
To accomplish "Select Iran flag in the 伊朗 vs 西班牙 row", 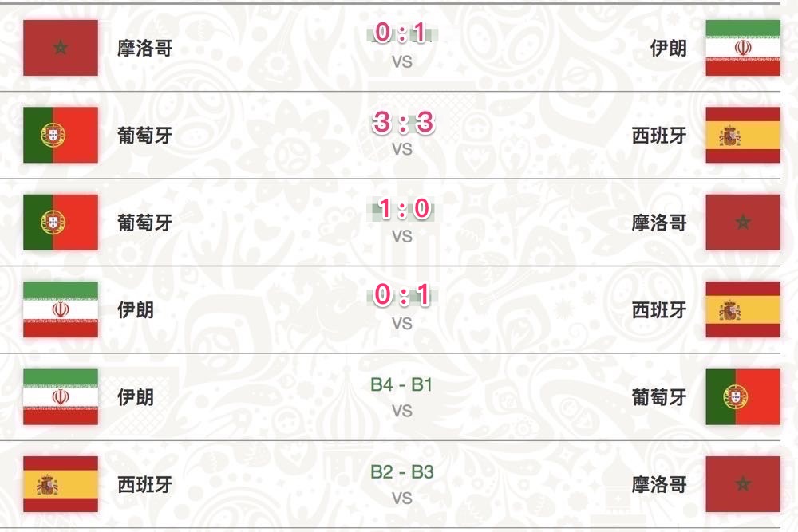I will point(61,309).
